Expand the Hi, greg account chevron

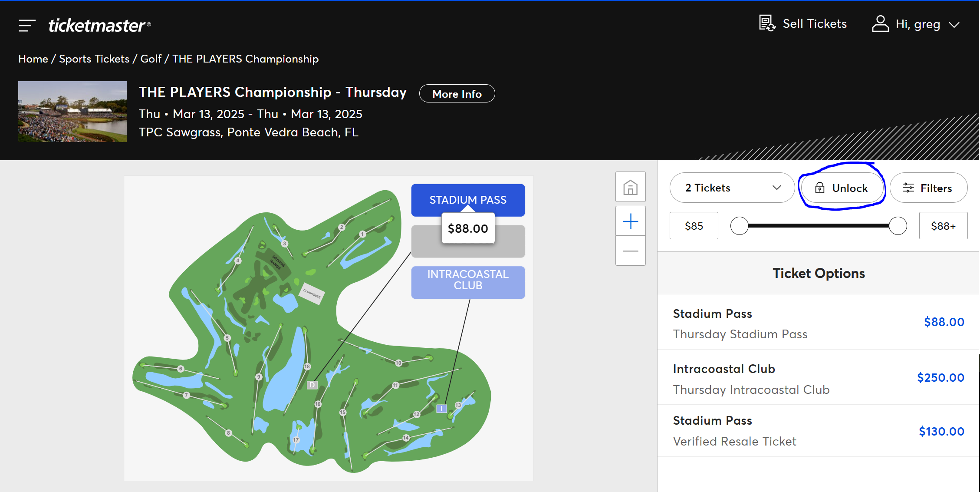[954, 25]
